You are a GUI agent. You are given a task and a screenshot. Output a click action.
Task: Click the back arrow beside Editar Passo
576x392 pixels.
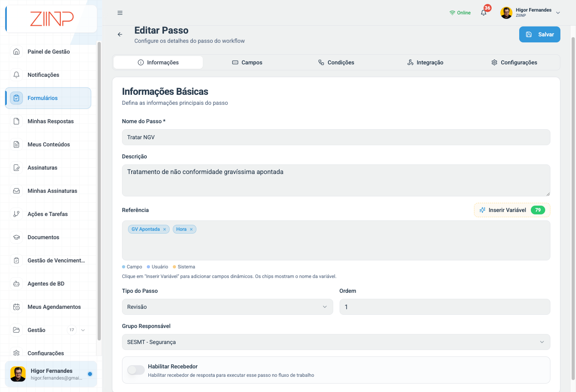(x=120, y=34)
